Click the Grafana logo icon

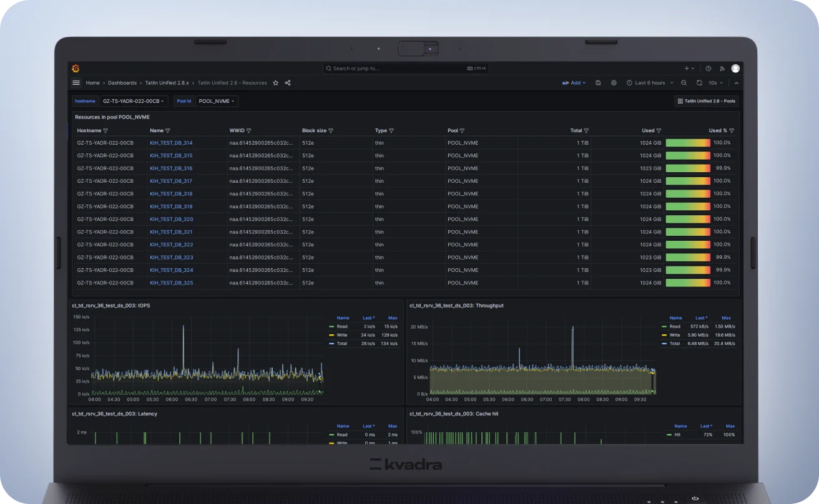pos(76,69)
